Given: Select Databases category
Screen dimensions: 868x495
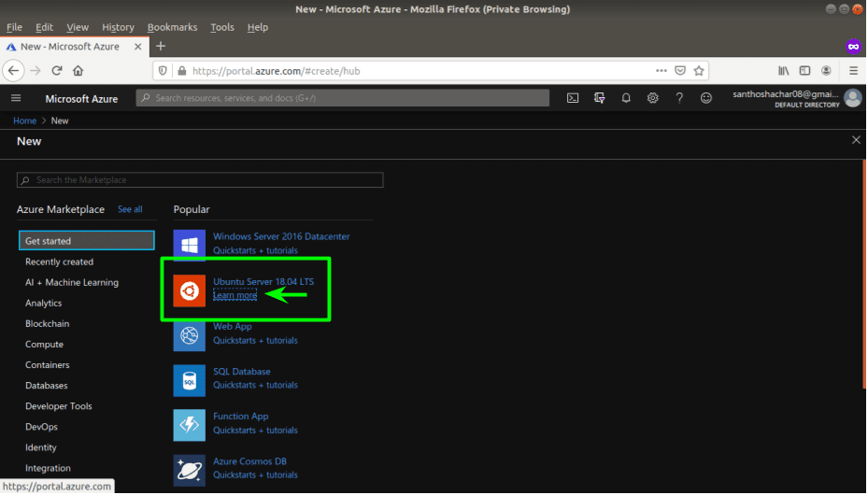Looking at the screenshot, I should click(47, 386).
